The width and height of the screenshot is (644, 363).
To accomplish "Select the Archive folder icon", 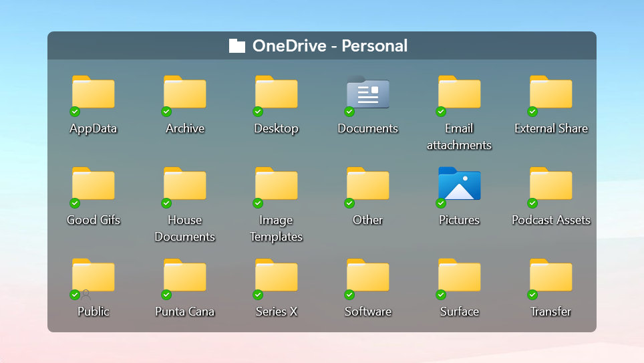I will point(185,93).
